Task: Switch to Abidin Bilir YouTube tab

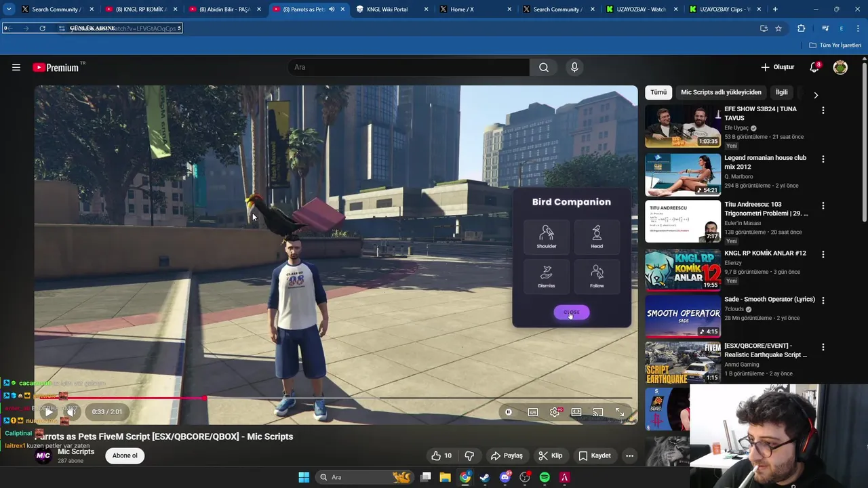Action: (224, 9)
